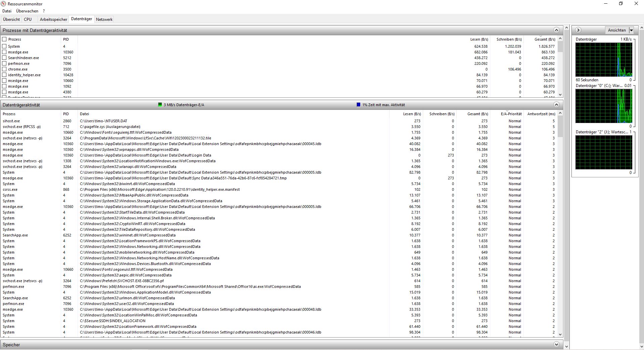Switch to the CPU tab
This screenshot has height=350, width=644.
pyautogui.click(x=28, y=19)
